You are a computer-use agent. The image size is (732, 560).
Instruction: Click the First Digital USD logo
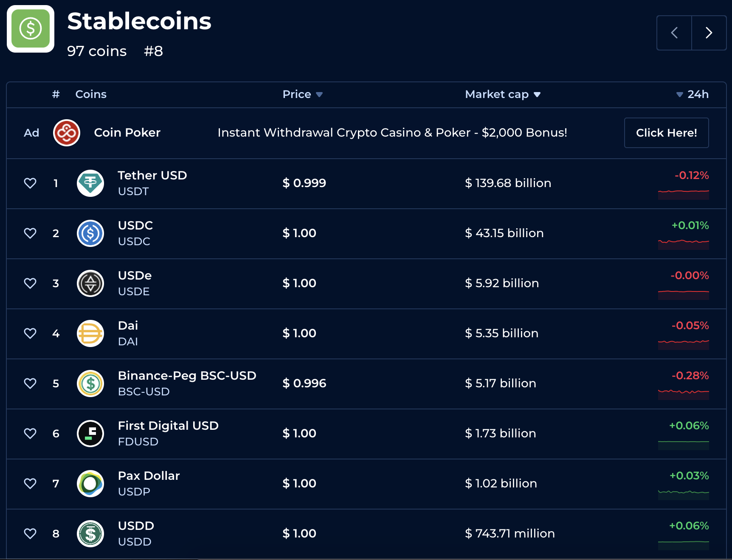[x=90, y=434]
